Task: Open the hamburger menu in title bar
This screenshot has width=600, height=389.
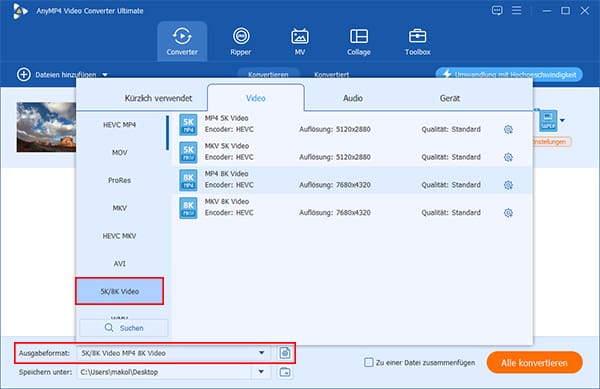Action: click(x=517, y=10)
